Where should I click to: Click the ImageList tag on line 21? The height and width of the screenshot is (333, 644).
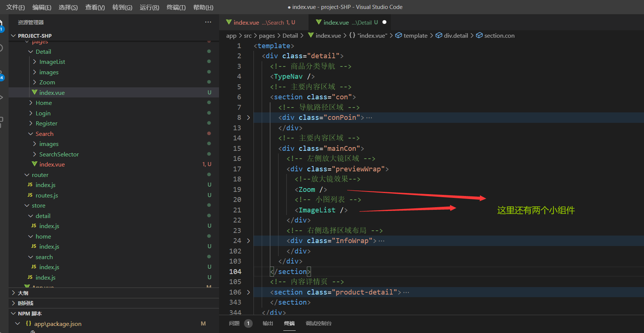coord(317,210)
